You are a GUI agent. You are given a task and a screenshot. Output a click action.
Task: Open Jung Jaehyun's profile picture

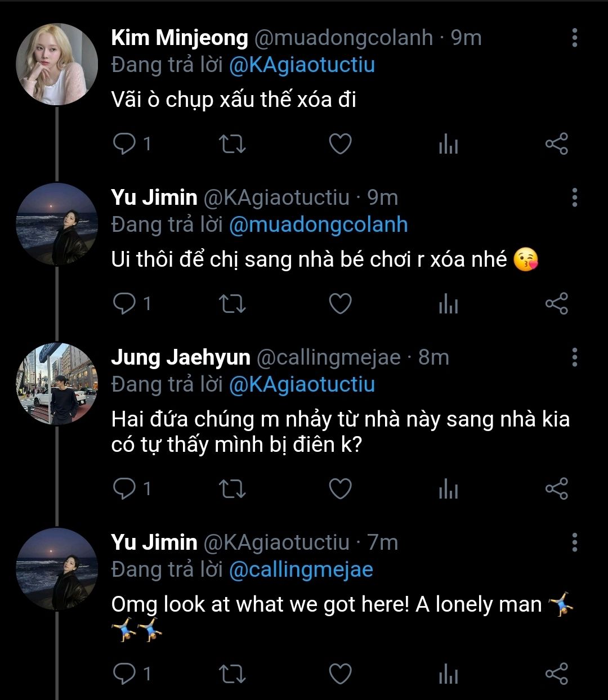point(56,384)
